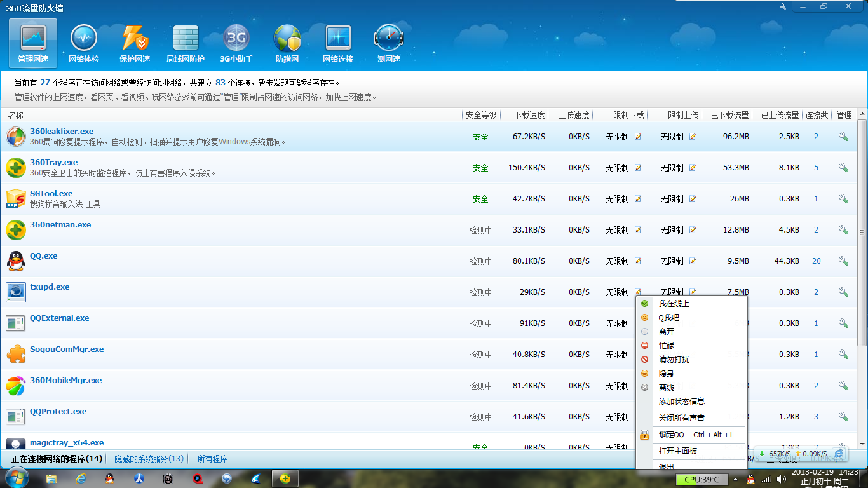Image resolution: width=868 pixels, height=488 pixels.
Task: Sort by 连接数 column header
Action: point(817,115)
